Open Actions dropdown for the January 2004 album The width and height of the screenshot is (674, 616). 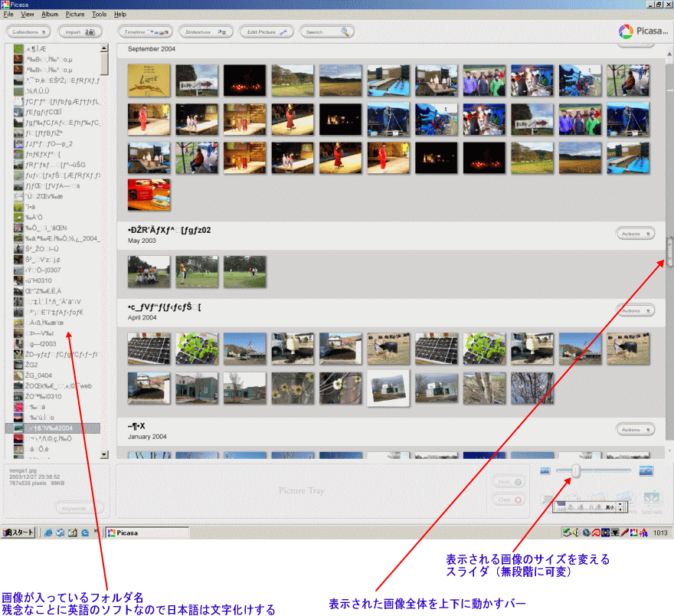635,430
